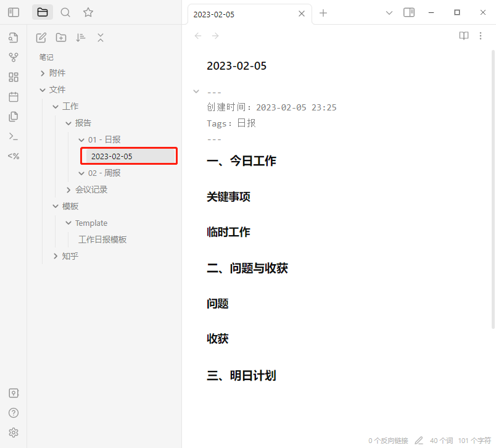This screenshot has height=448, width=496.
Task: Expand the 会议记录 folder
Action: click(x=68, y=189)
